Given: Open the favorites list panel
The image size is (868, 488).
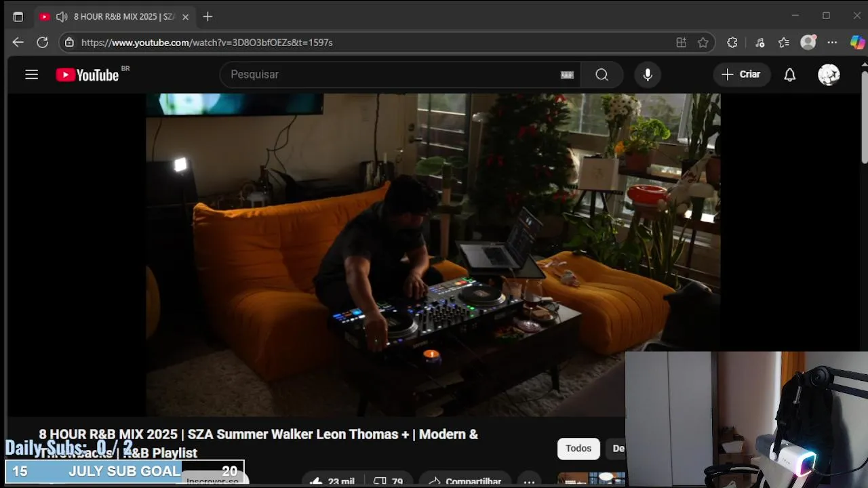Looking at the screenshot, I should (x=784, y=42).
